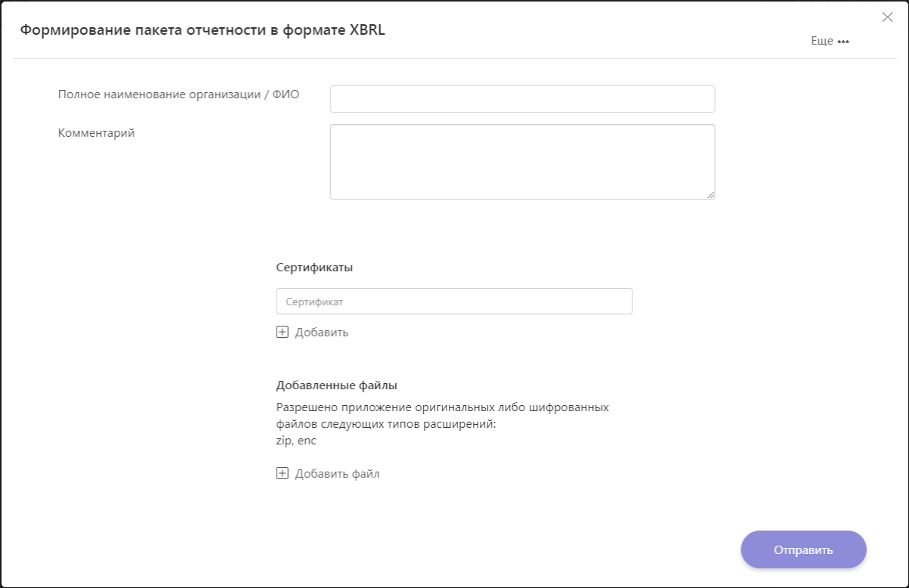Close the XBRL report dialog with X
The image size is (909, 588).
887,17
